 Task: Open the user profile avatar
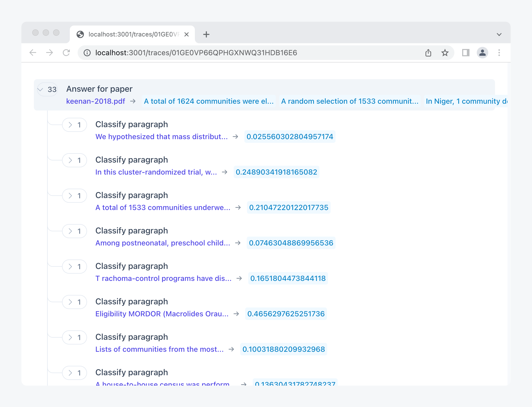482,53
